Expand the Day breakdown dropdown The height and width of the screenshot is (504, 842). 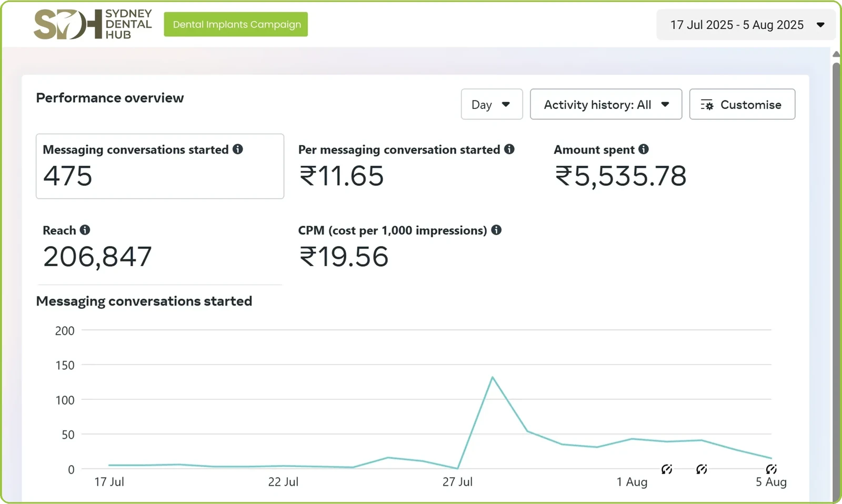pos(492,104)
